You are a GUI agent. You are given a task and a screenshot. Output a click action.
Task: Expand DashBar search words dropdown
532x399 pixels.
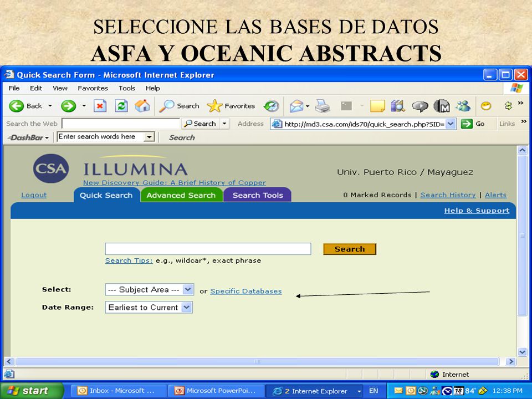tap(149, 137)
